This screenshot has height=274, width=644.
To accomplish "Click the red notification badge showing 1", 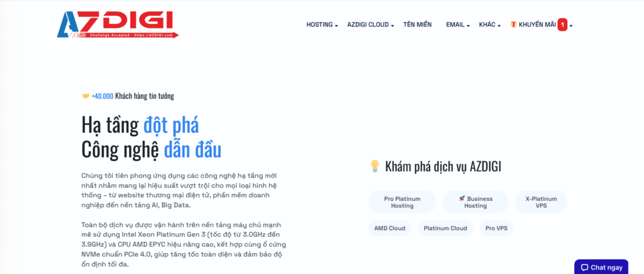I will (562, 25).
